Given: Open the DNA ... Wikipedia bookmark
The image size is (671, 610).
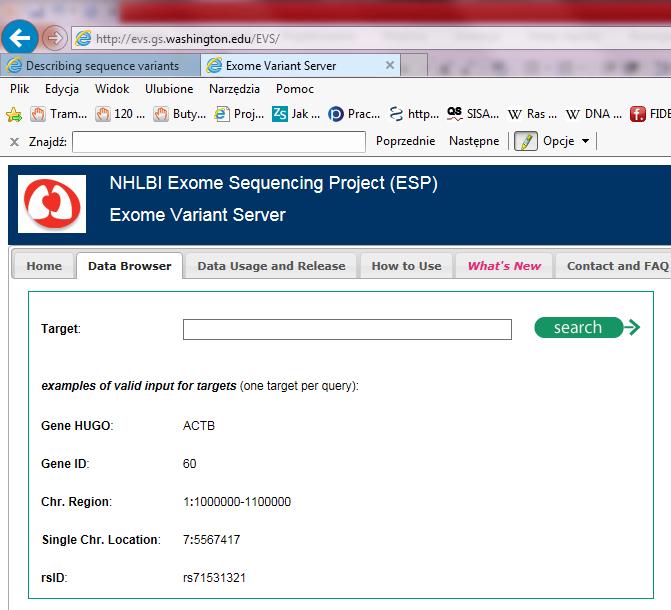Looking at the screenshot, I should click(x=594, y=114).
